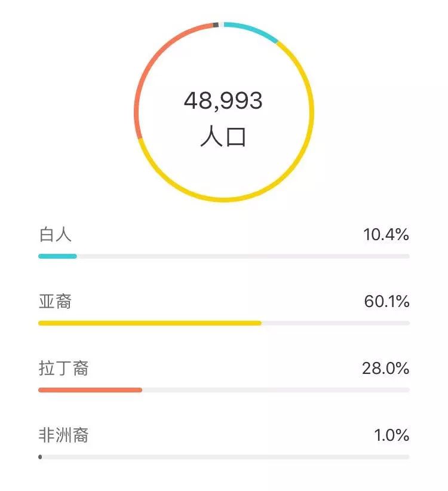448x491 pixels.
Task: Click the gray dot of 非洲裔 bar
Action: 40,457
